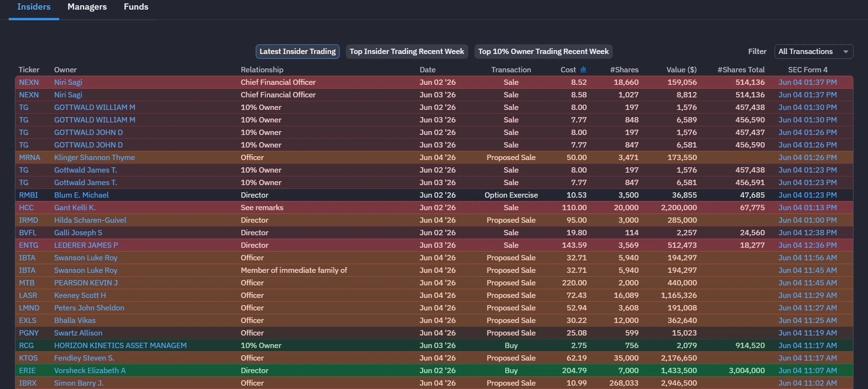The width and height of the screenshot is (868, 389).
Task: Open the KTOS ticker link
Action: (x=28, y=358)
